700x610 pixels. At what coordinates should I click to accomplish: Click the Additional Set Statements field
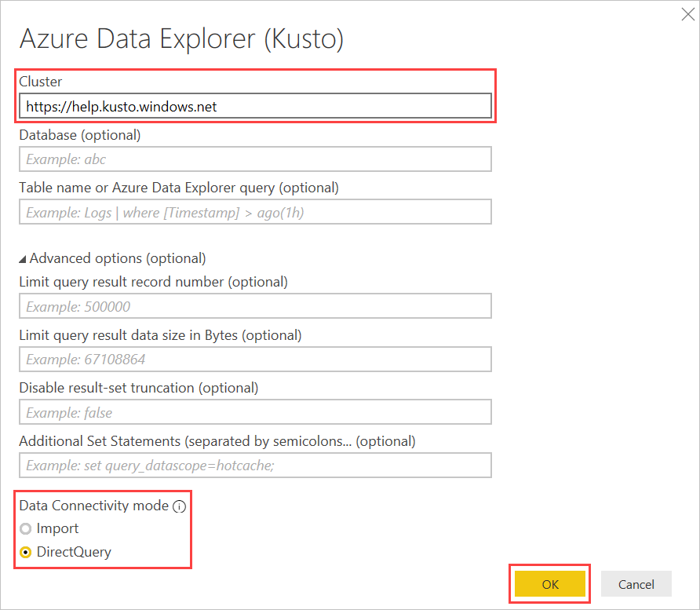coord(255,465)
